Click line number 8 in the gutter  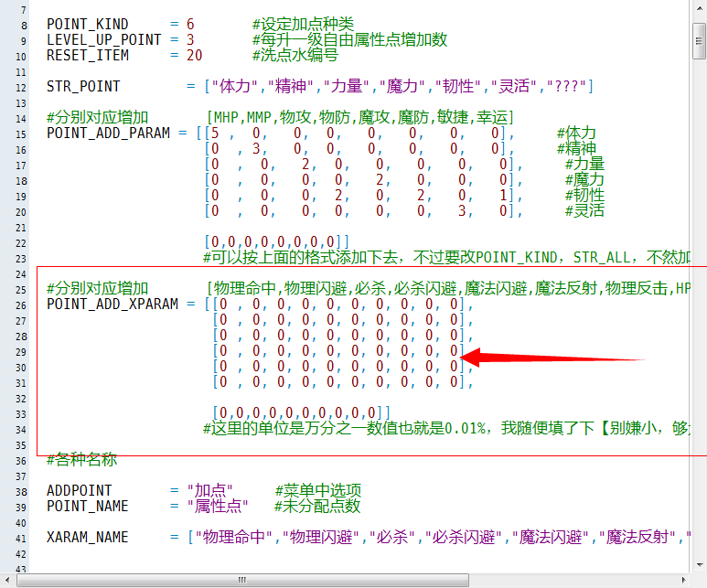point(24,26)
